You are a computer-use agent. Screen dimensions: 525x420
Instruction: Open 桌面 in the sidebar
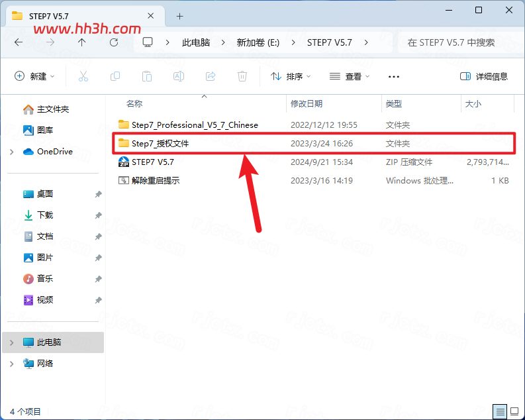(x=45, y=194)
